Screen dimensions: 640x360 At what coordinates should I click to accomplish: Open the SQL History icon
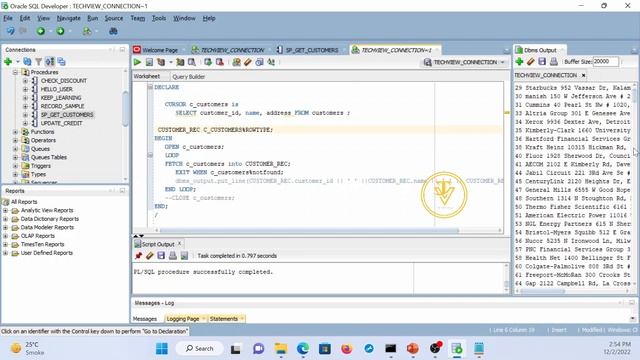tap(259, 62)
